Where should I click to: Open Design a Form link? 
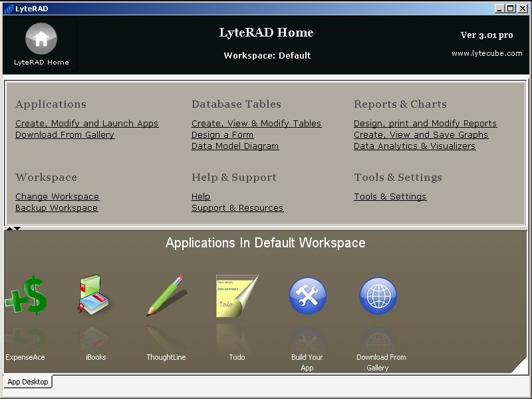coord(222,135)
